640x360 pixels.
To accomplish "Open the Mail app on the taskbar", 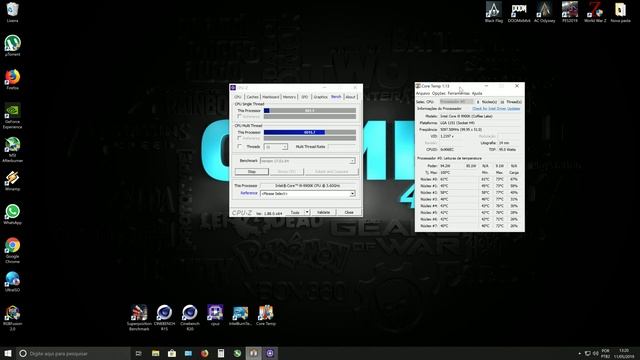I will point(188,353).
